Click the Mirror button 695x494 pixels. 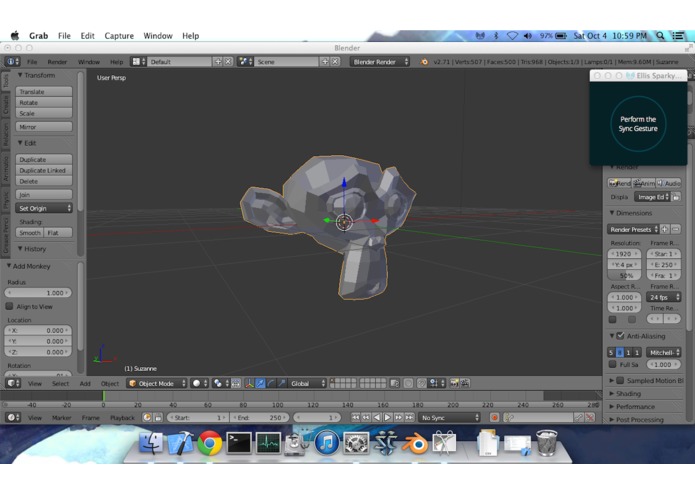pos(44,127)
